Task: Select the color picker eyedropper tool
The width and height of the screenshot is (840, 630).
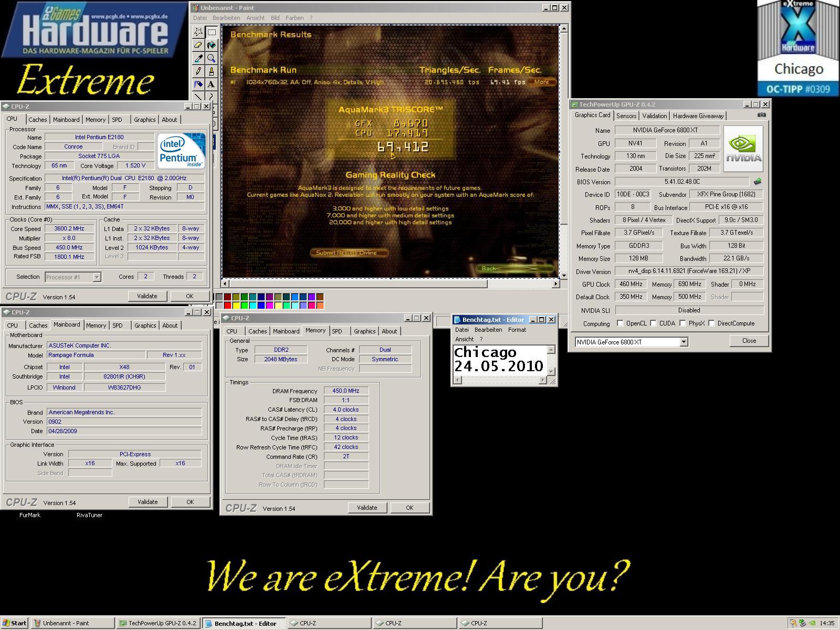Action: point(198,58)
